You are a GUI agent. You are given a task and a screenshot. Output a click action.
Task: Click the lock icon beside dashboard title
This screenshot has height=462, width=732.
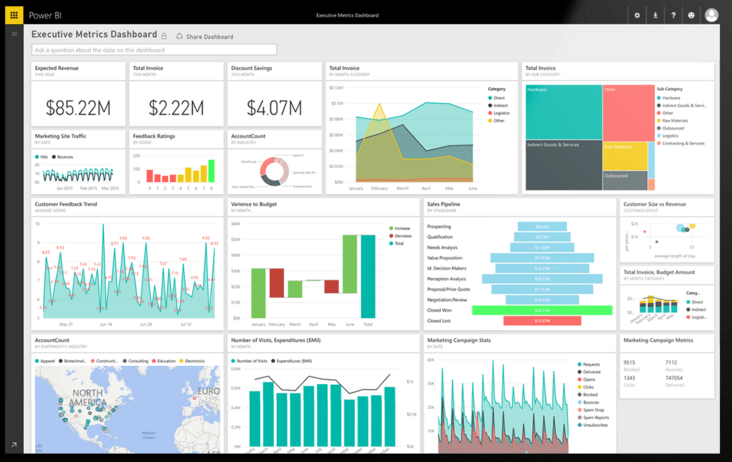point(165,36)
